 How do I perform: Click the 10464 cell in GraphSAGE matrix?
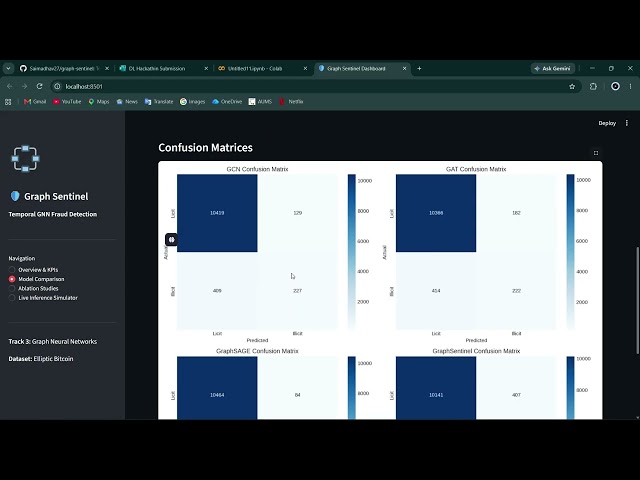(x=217, y=388)
